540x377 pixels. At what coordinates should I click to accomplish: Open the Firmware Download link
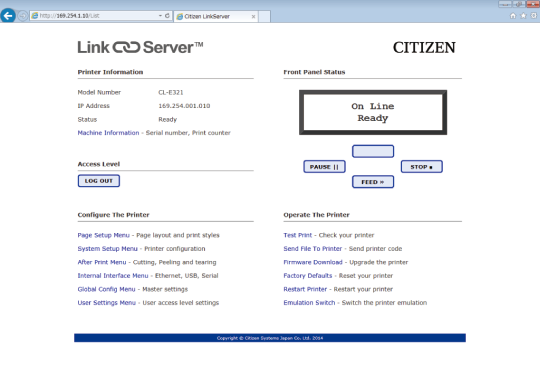pos(313,262)
